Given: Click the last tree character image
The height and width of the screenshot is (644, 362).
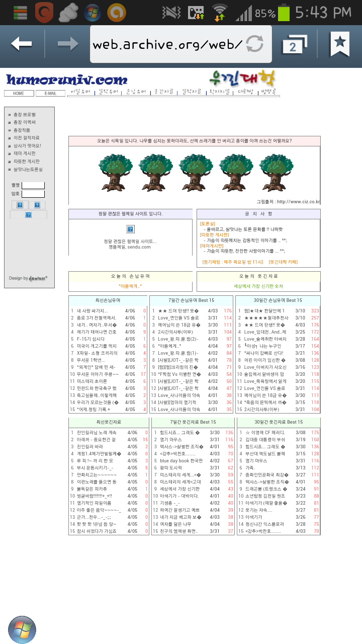Looking at the screenshot, I should point(276,172).
